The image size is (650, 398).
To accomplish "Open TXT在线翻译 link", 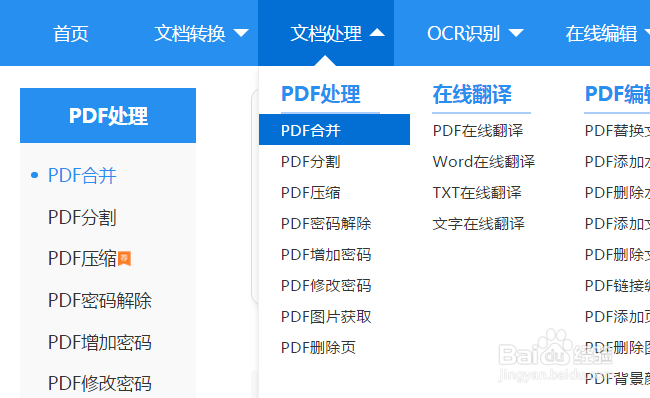I will pyautogui.click(x=477, y=193).
